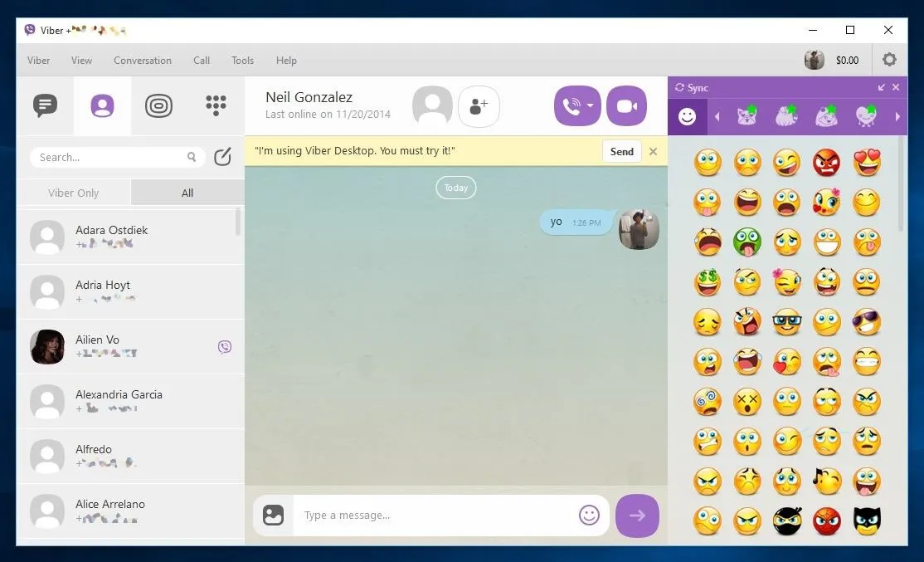The width and height of the screenshot is (924, 562).
Task: Select contact Ailien Vo
Action: [x=130, y=347]
